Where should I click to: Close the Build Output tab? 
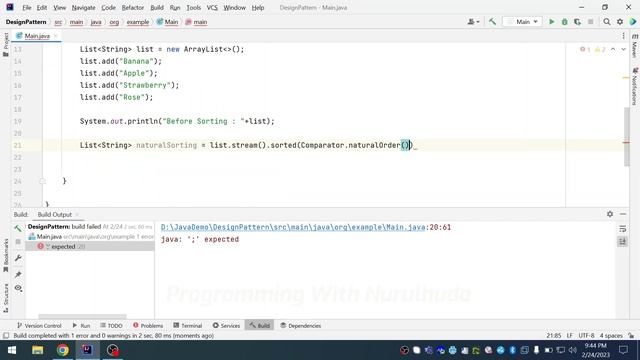click(77, 214)
